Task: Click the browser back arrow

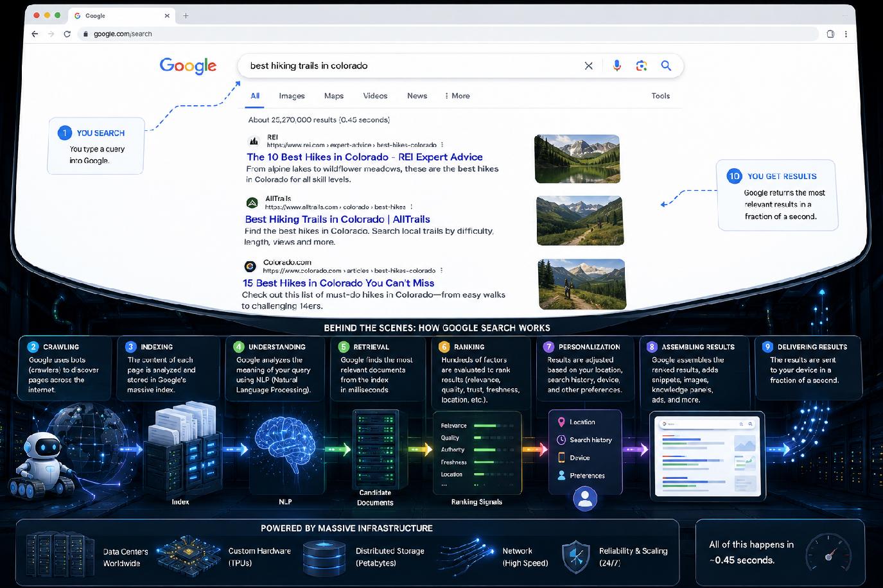Action: coord(35,34)
